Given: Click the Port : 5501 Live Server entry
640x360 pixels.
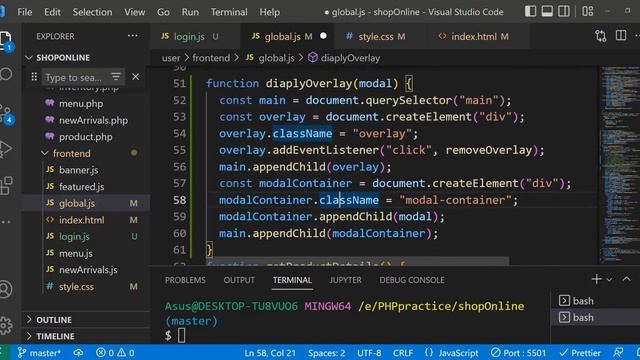Looking at the screenshot, I should click(518, 353).
